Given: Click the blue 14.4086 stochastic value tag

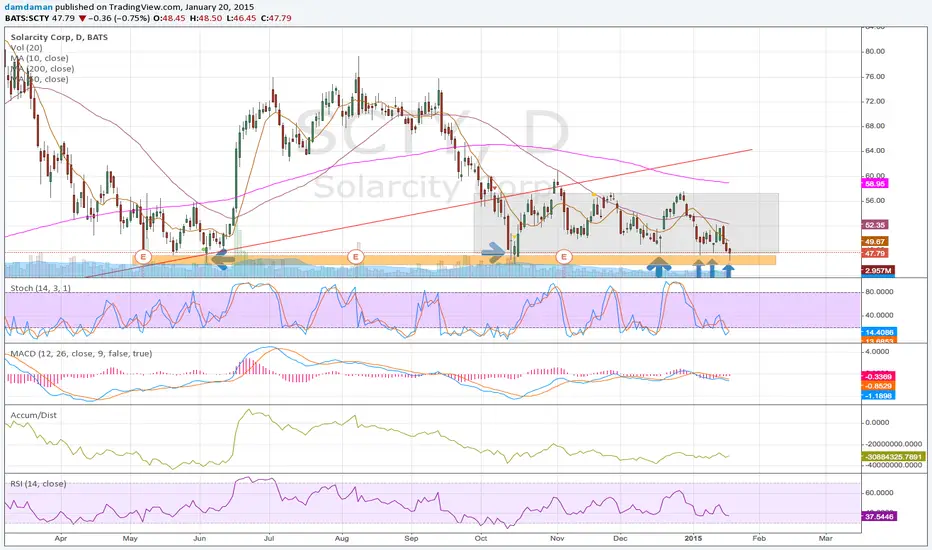Looking at the screenshot, I should pyautogui.click(x=879, y=332).
